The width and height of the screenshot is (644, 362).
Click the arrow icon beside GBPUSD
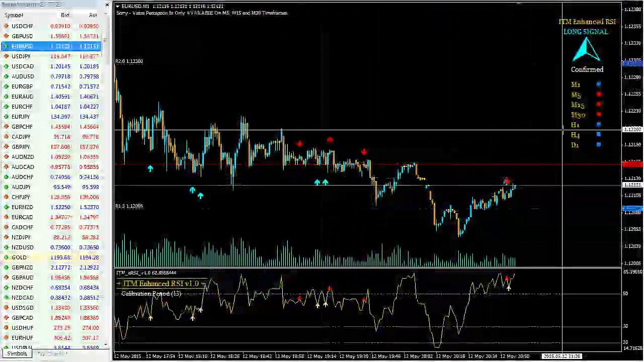pos(6,36)
